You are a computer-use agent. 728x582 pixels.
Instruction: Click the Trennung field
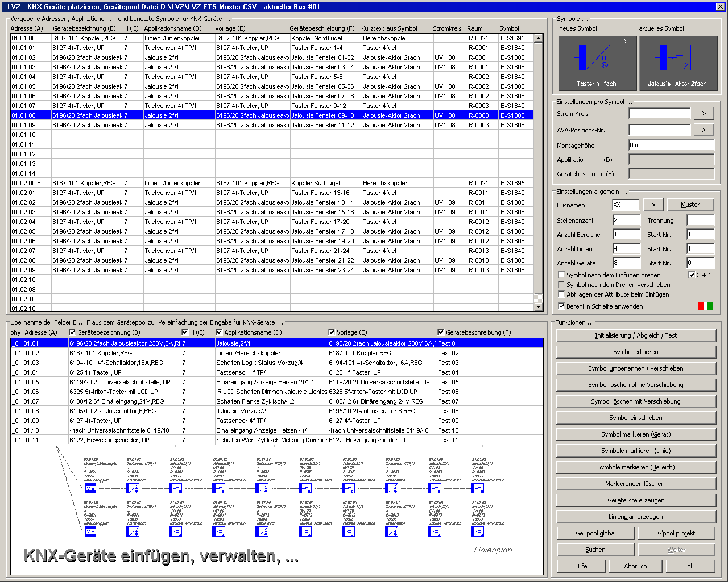pyautogui.click(x=700, y=220)
